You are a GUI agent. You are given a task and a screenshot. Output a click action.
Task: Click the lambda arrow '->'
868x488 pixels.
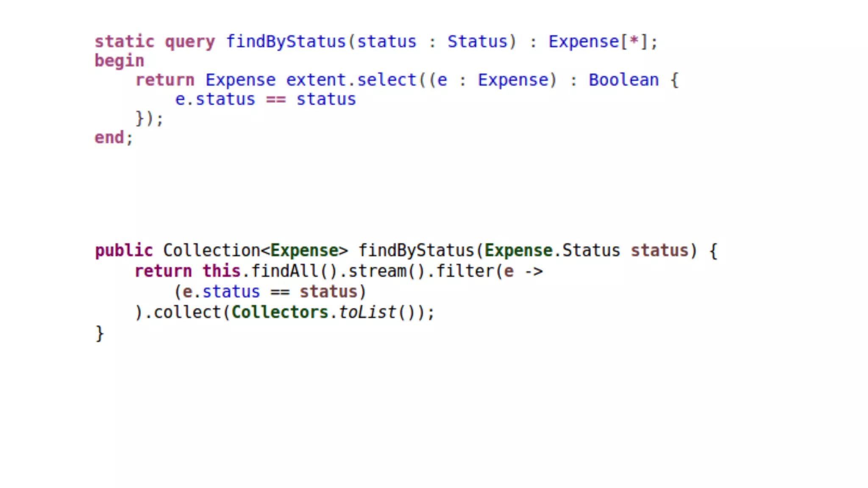tap(534, 271)
